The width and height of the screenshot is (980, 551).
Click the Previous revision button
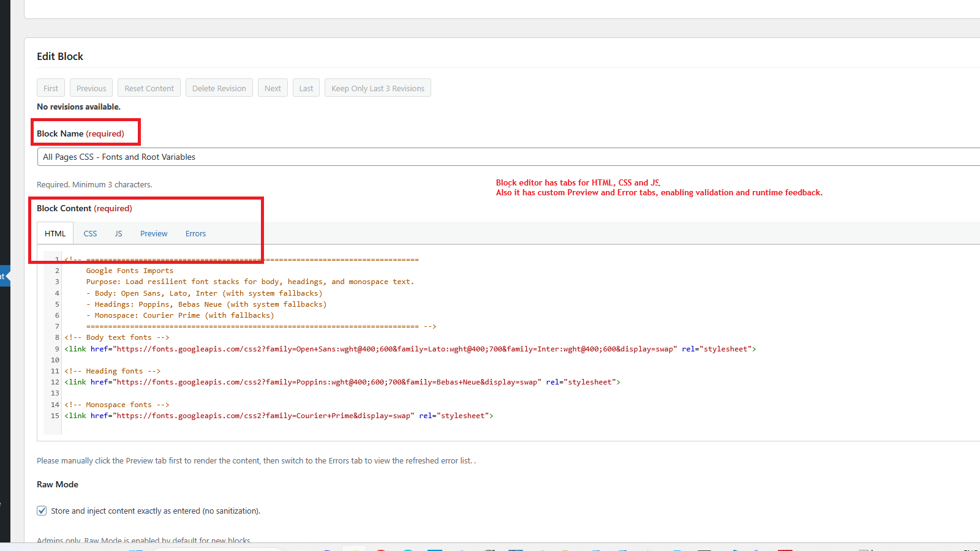coord(91,88)
